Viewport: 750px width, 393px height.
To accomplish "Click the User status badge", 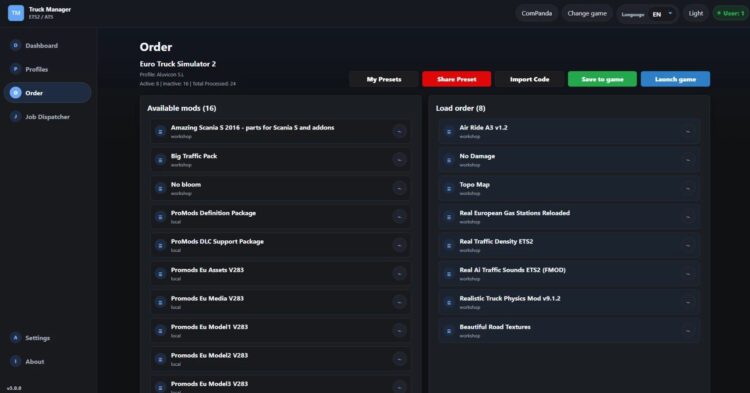I will [x=730, y=13].
